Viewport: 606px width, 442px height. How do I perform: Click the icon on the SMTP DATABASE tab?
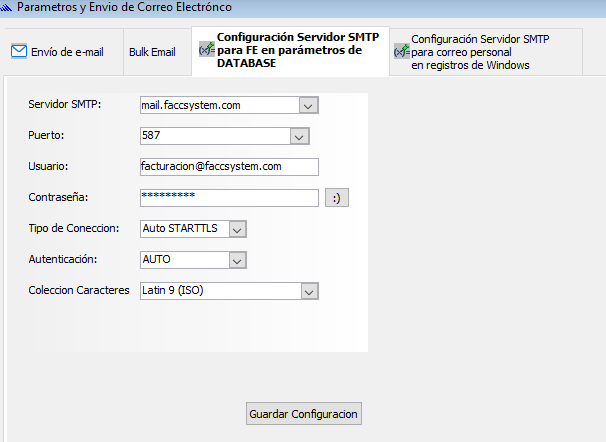[206, 50]
